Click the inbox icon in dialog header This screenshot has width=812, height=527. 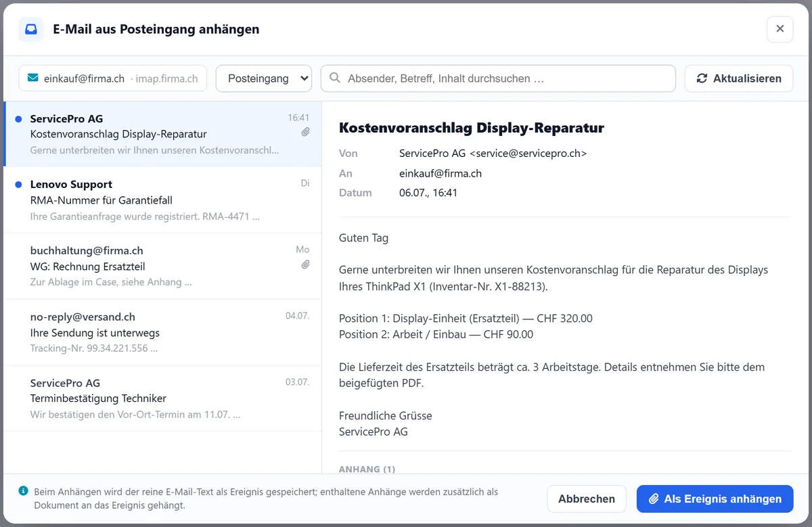tap(31, 30)
